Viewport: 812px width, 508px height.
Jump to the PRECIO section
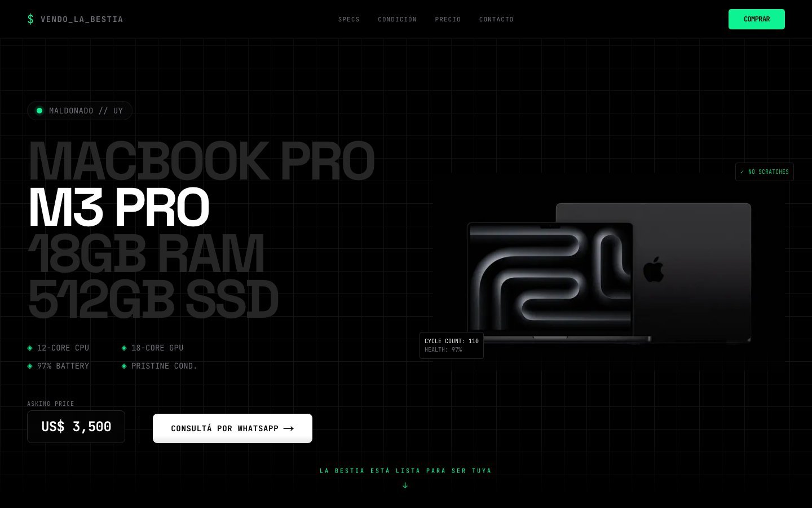[x=448, y=19]
